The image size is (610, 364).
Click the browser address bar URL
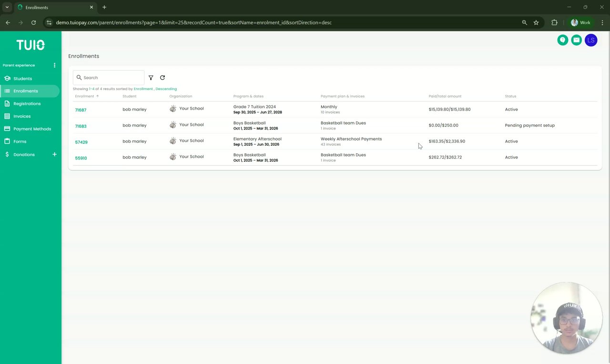(x=193, y=22)
